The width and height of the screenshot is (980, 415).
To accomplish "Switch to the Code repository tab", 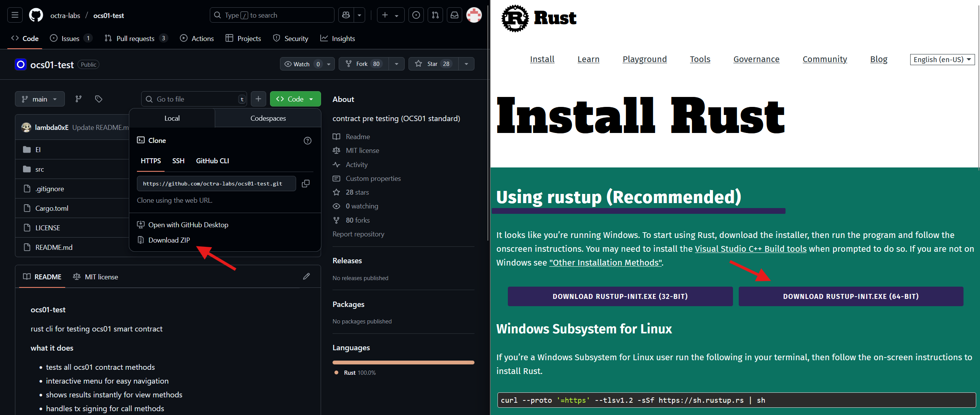I will (x=25, y=38).
